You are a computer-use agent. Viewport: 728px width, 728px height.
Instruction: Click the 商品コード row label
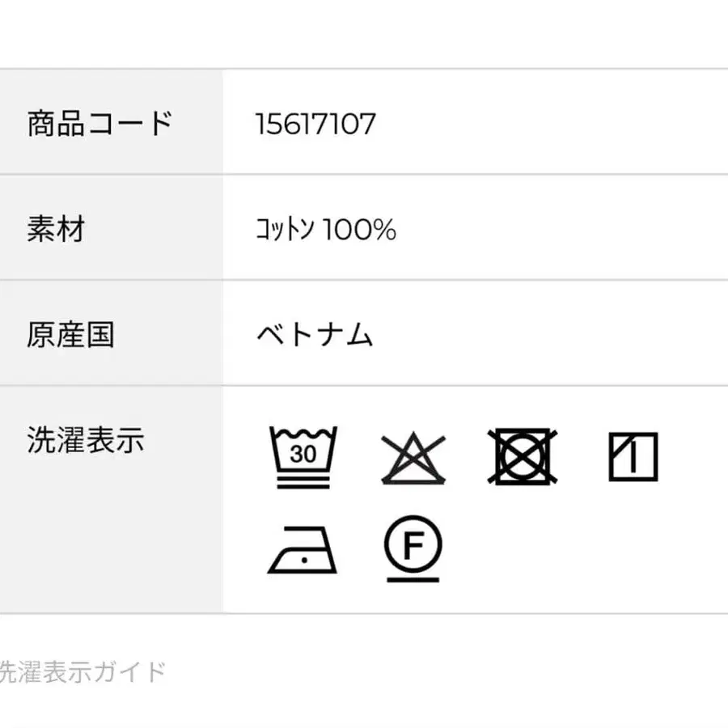pyautogui.click(x=100, y=124)
